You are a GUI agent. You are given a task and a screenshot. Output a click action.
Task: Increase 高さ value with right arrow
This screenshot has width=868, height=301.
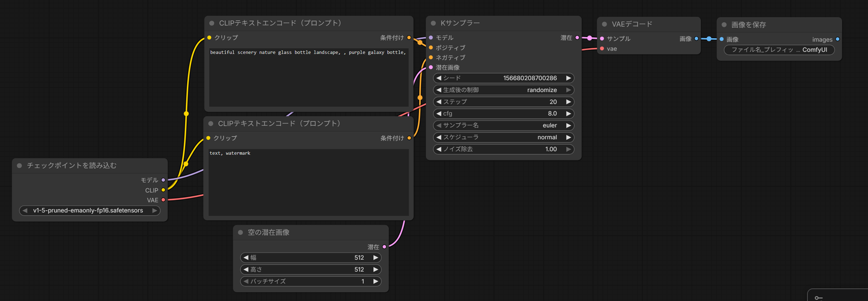pos(375,270)
